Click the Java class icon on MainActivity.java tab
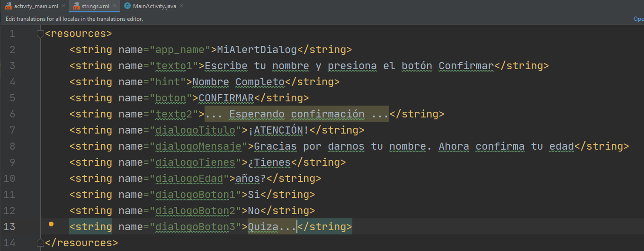 pyautogui.click(x=127, y=6)
